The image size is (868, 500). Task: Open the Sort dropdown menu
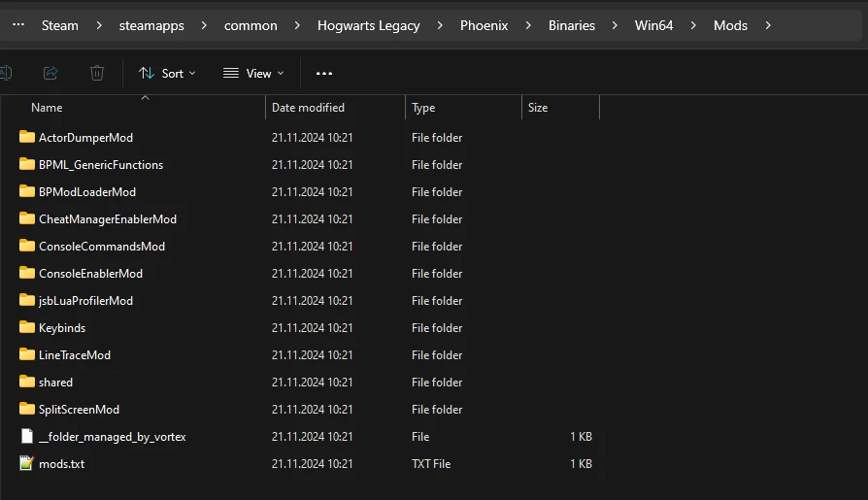pyautogui.click(x=167, y=73)
